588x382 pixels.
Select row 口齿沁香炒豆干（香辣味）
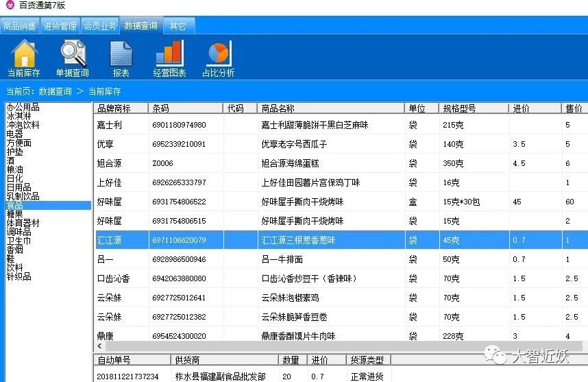pos(341,278)
